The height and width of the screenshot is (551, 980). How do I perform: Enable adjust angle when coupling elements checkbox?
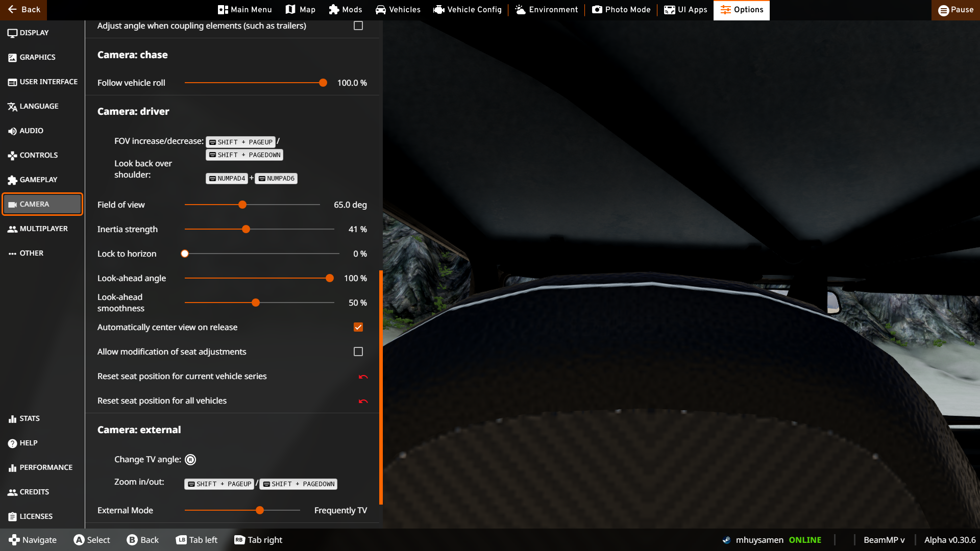358,26
